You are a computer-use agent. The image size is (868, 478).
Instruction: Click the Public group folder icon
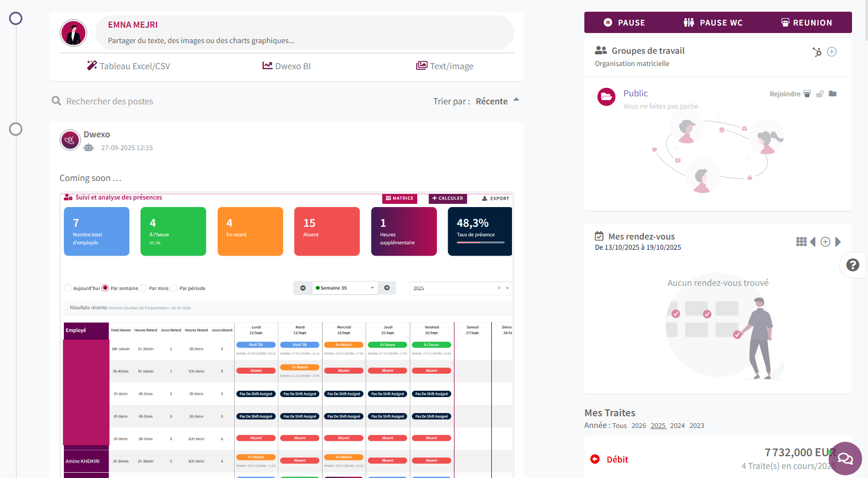click(x=833, y=94)
